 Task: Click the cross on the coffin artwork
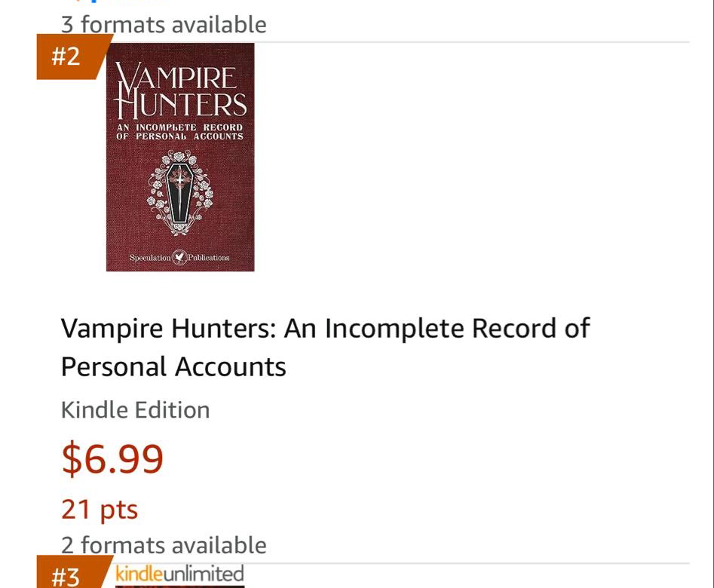pos(179,179)
